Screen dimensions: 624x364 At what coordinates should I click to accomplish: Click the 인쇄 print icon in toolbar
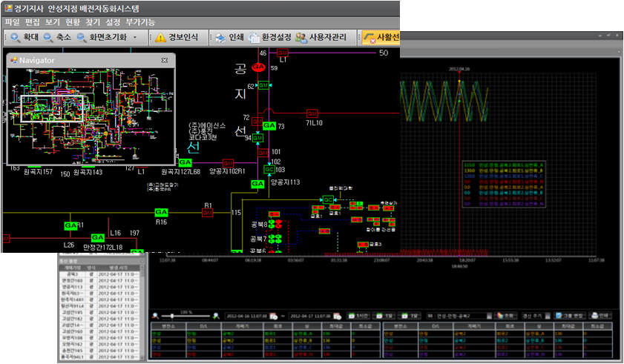220,37
